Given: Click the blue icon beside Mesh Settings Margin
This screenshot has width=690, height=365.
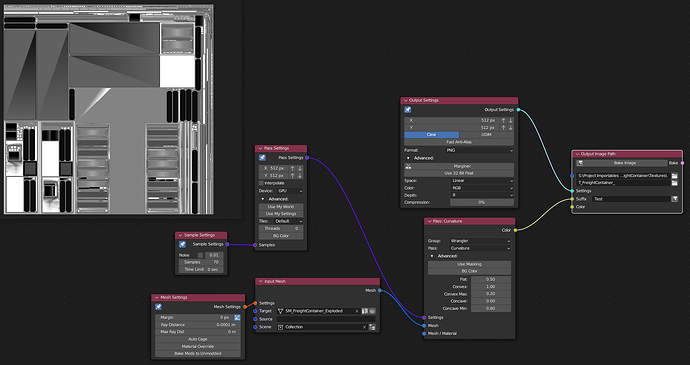Looking at the screenshot, I should click(237, 317).
